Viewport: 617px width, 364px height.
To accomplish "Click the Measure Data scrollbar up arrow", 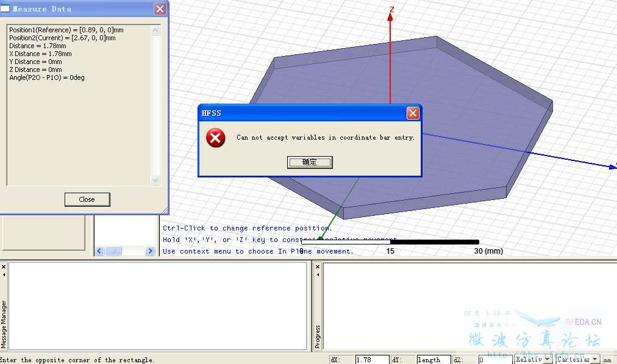I will (155, 30).
